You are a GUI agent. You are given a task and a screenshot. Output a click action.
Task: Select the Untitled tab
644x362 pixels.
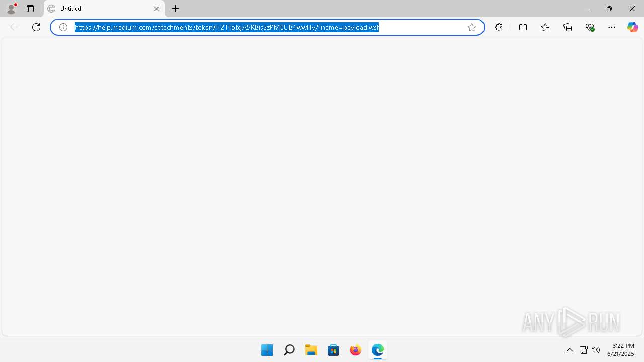pos(104,9)
